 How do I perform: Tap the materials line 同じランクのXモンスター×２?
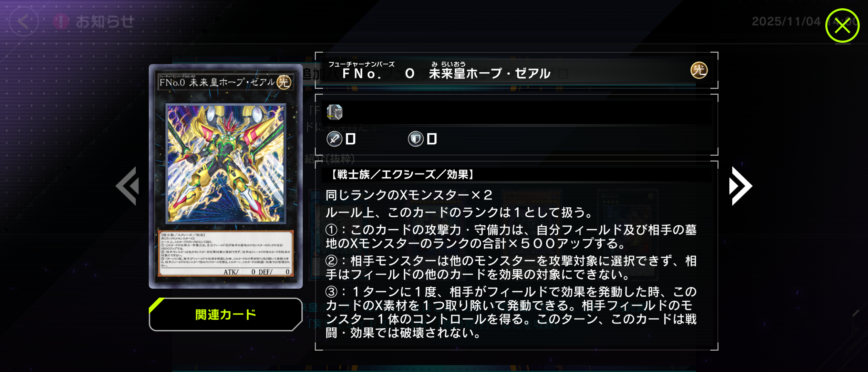click(x=409, y=195)
